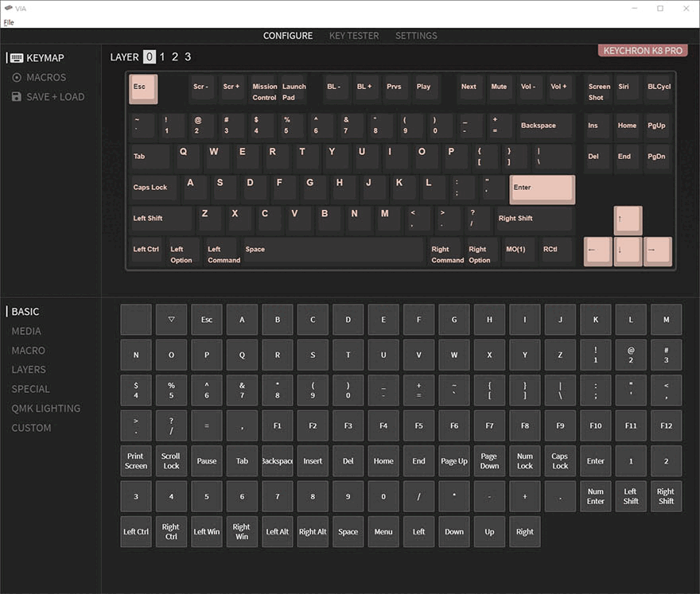Viewport: 700px width, 594px height.
Task: Choose the Page Down keycode
Action: point(490,461)
